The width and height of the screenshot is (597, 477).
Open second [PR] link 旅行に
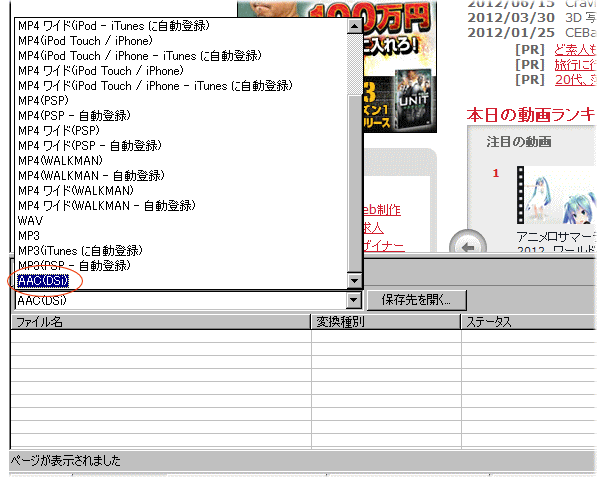(575, 65)
